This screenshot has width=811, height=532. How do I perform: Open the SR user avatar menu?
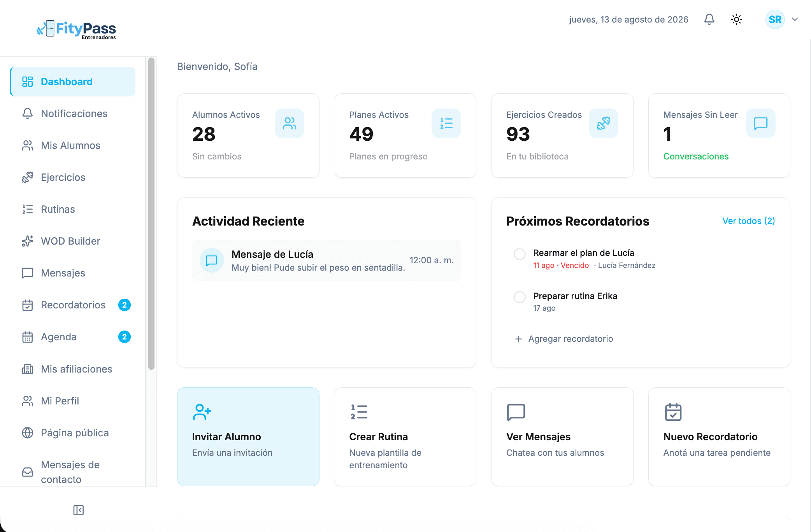(775, 19)
